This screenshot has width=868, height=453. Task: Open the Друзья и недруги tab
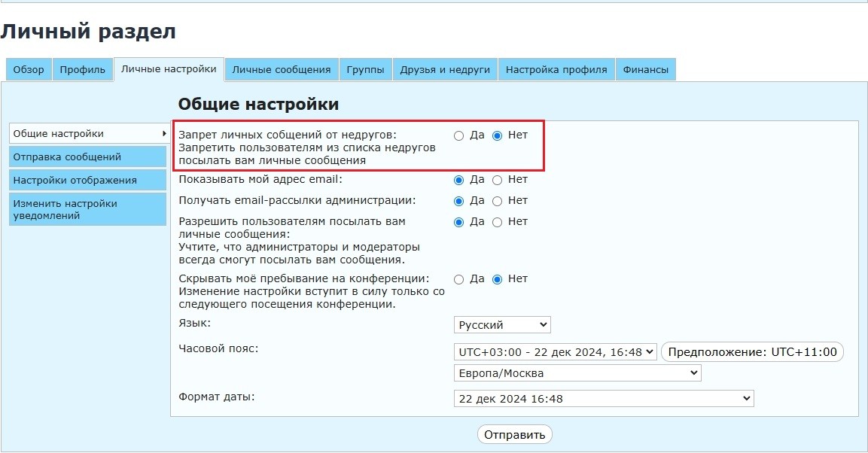pos(445,69)
